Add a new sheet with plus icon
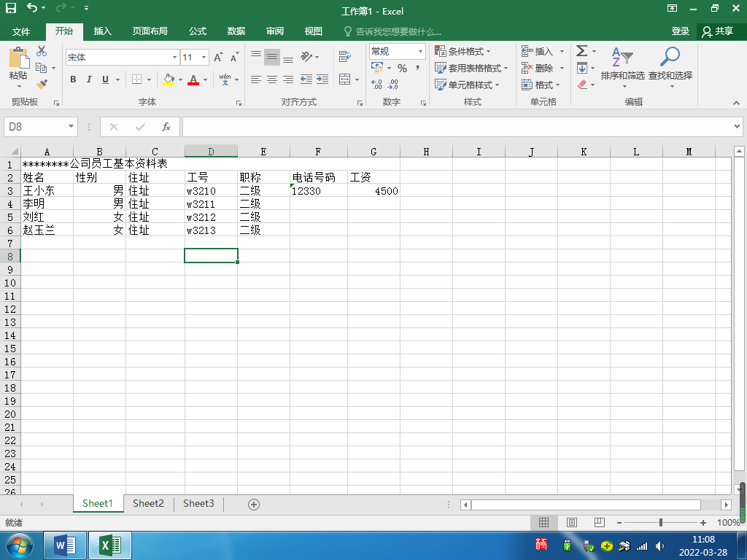The height and width of the screenshot is (560, 747). [254, 505]
